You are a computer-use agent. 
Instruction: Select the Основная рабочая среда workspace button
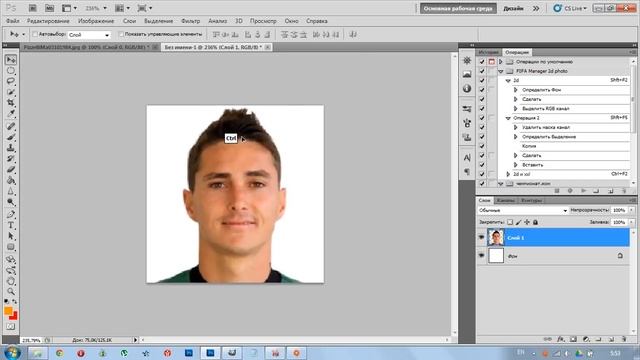pyautogui.click(x=458, y=8)
